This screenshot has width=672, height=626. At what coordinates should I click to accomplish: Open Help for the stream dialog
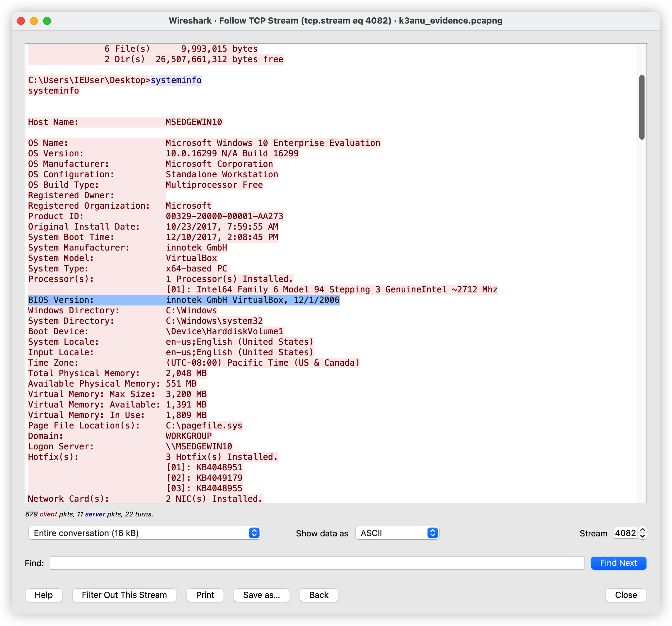[x=43, y=595]
